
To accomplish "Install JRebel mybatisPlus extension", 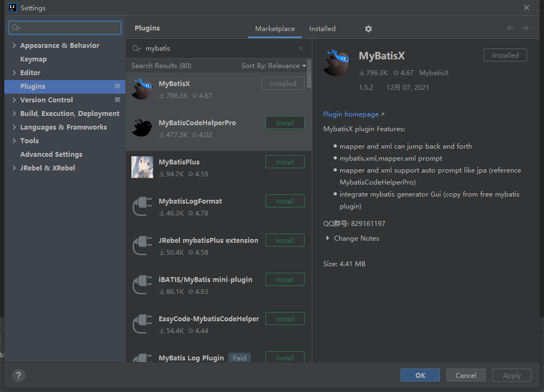I will 285,240.
